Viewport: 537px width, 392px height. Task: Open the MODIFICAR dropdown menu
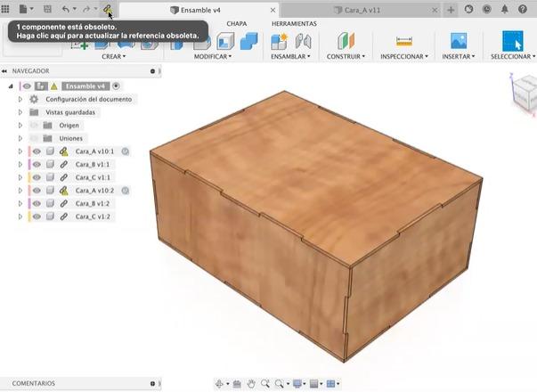[x=213, y=56]
